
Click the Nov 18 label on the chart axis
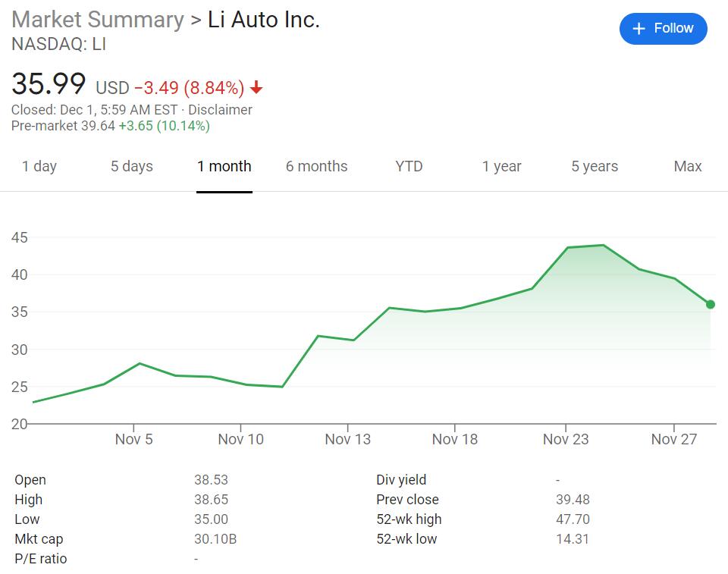(454, 439)
